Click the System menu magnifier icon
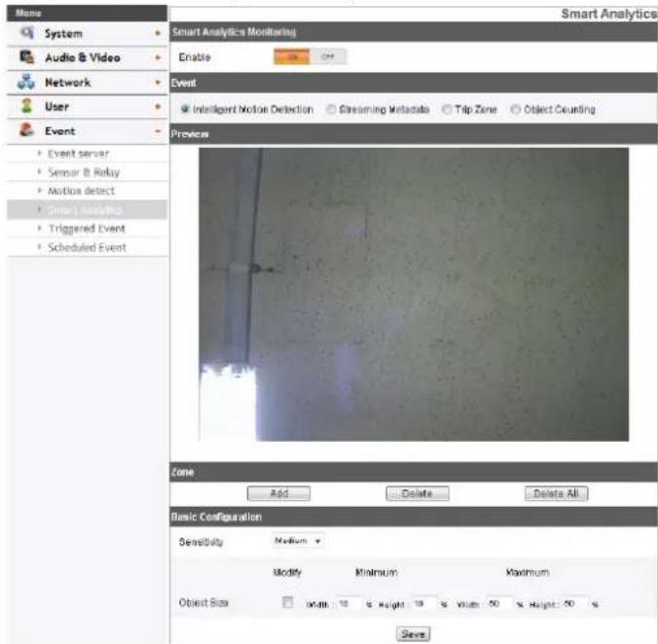 click(27, 32)
